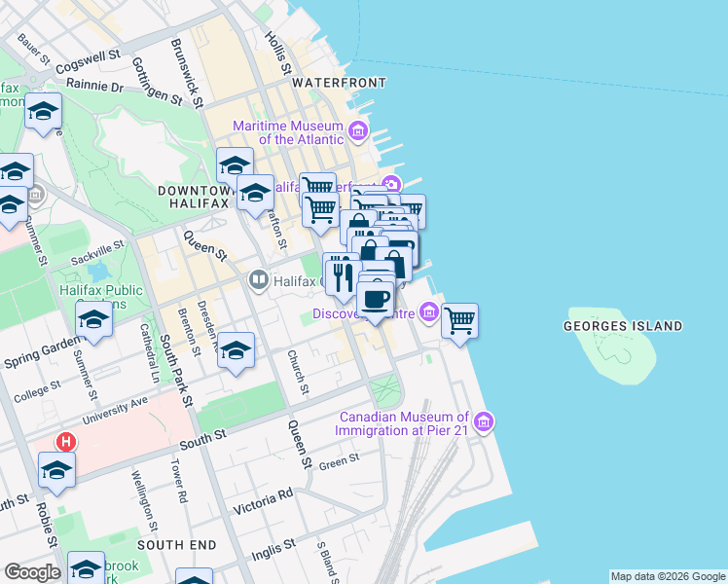This screenshot has width=728, height=584.
Task: Select the coffee cup cafe marker
Action: click(x=376, y=300)
